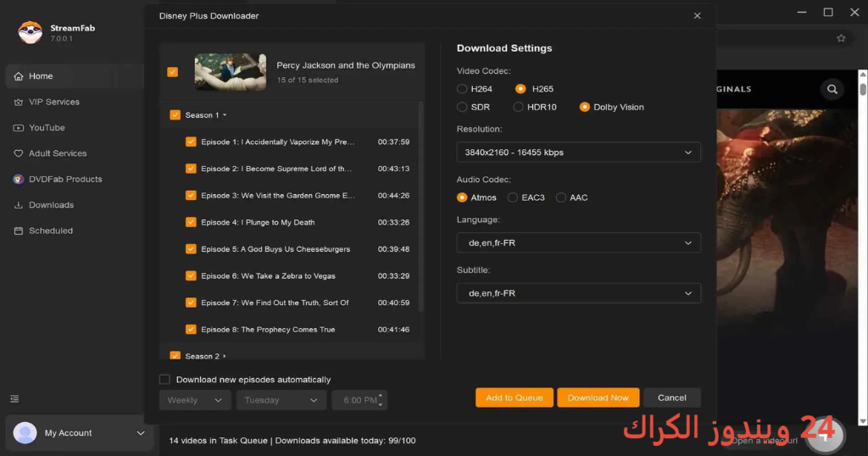
Task: Click the episode list scrollbar
Action: click(421, 208)
